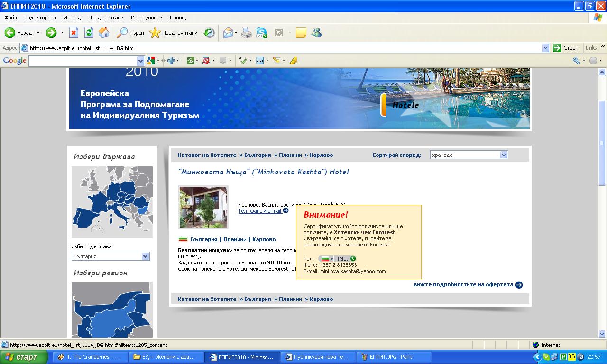Click inside the Google toolbar search field
This screenshot has height=364, width=607.
tap(83, 61)
